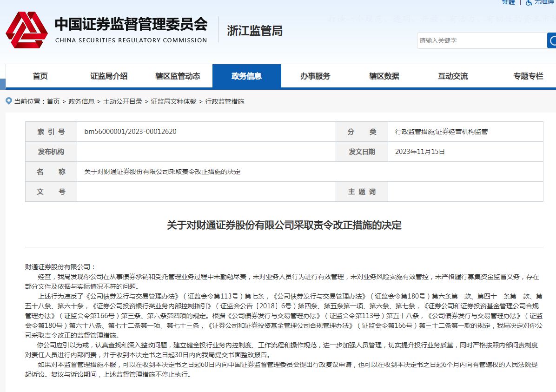Click CHINA SECURITIES REGULATORY COMMISSION text
Screen dimensions: 556x392
[x=131, y=40]
